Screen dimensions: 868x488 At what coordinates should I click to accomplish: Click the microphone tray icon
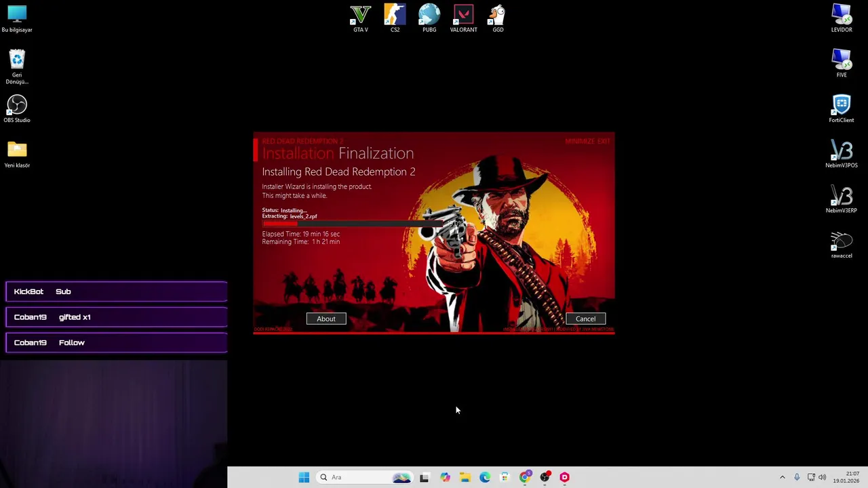coord(797,477)
